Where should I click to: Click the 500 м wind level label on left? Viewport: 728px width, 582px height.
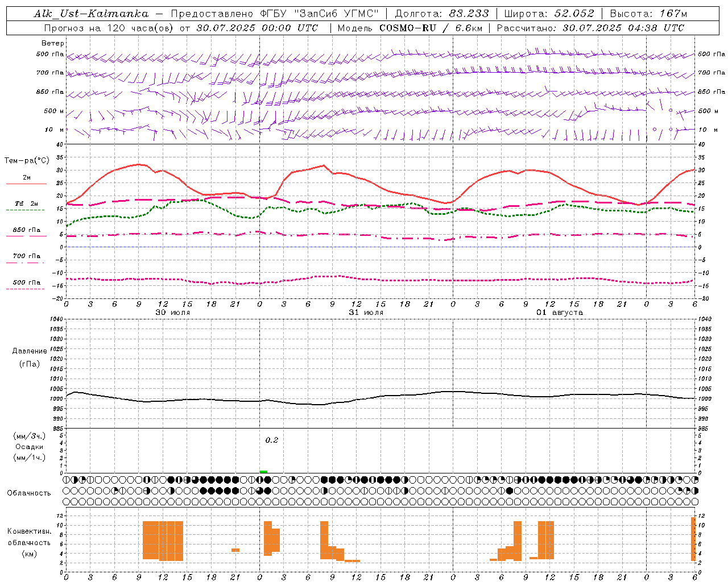pos(54,111)
